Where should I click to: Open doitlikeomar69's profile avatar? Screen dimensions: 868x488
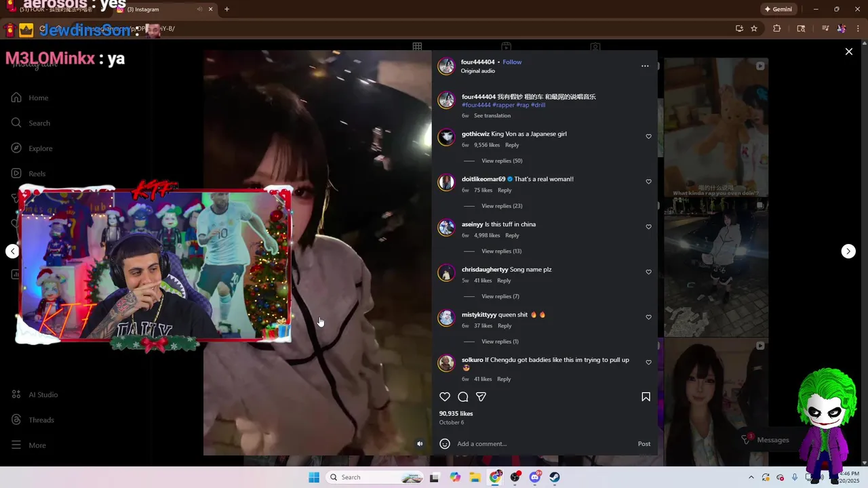click(x=446, y=182)
